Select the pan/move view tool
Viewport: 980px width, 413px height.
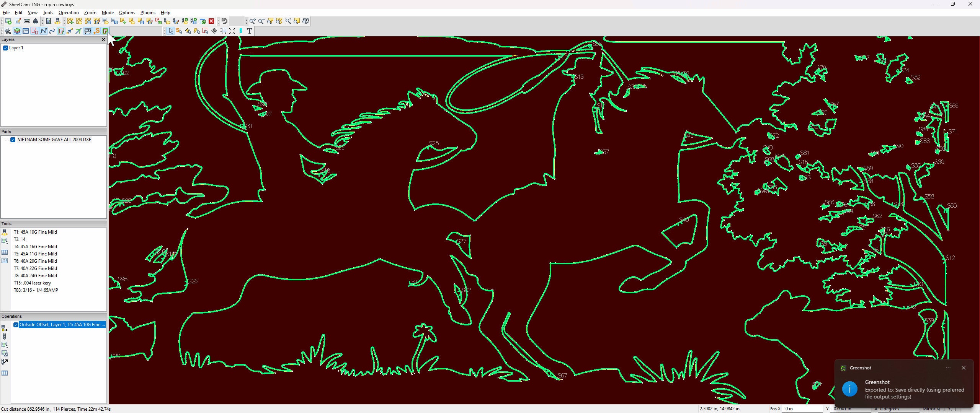pyautogui.click(x=214, y=31)
